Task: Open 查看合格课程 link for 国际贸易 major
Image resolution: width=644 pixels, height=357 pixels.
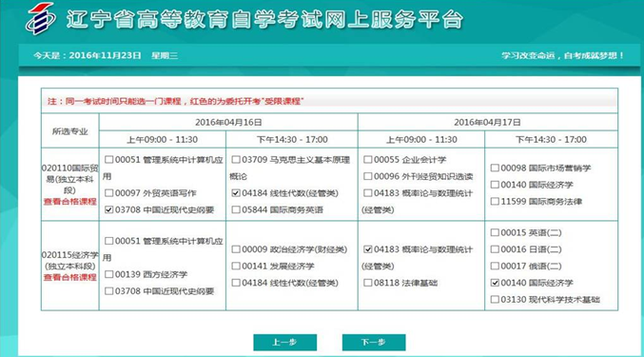Action: [x=69, y=201]
